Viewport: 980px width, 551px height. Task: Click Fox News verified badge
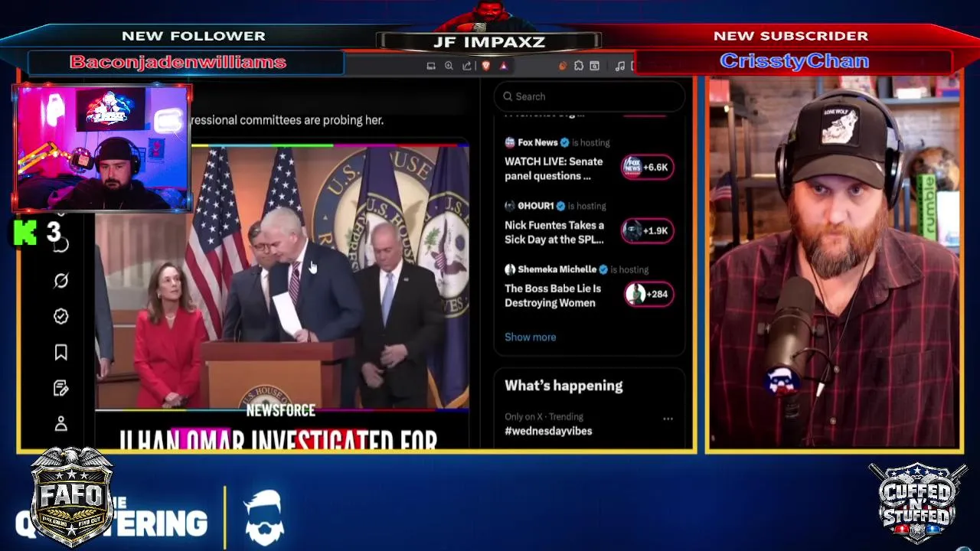[x=565, y=142]
